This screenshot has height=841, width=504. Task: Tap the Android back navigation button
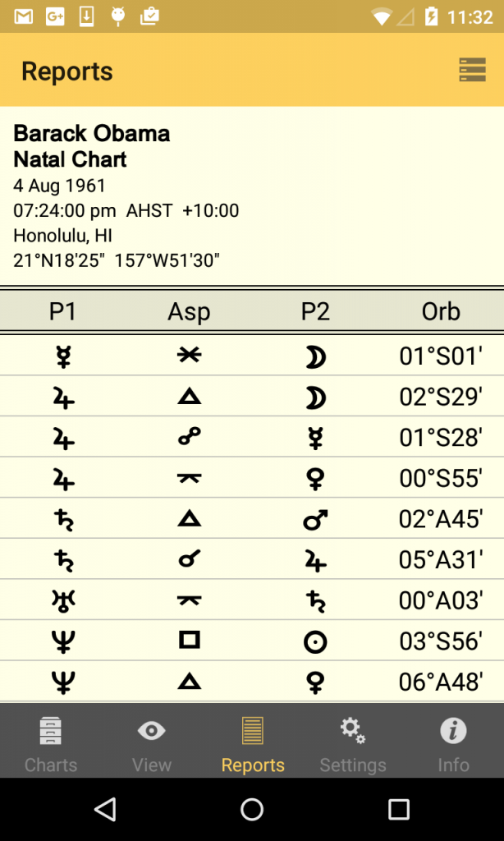click(105, 809)
